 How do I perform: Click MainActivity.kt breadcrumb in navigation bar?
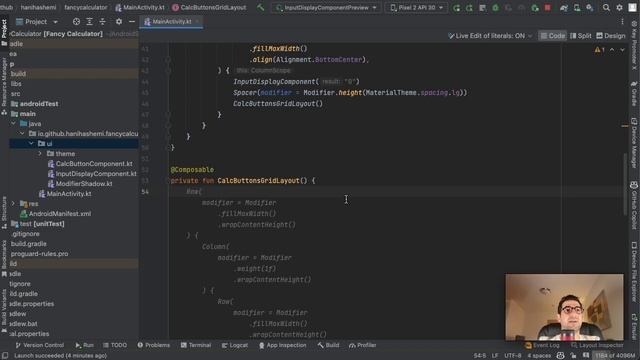(140, 7)
